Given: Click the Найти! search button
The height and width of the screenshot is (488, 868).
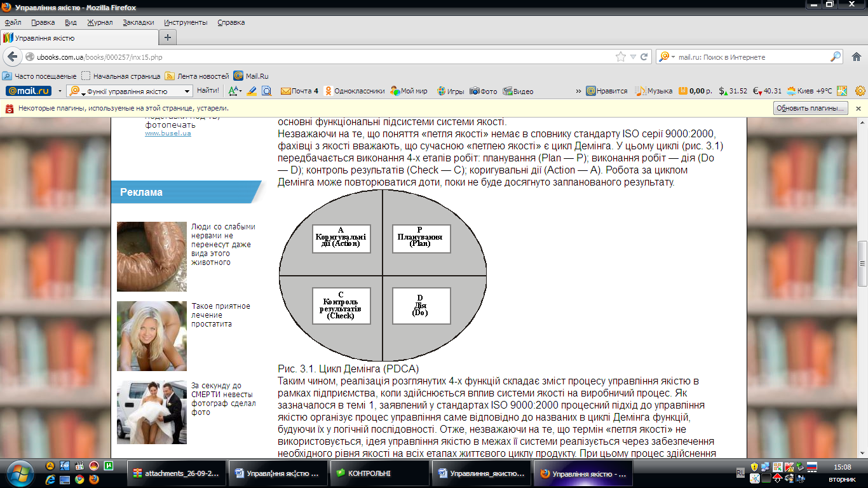Looking at the screenshot, I should (208, 91).
